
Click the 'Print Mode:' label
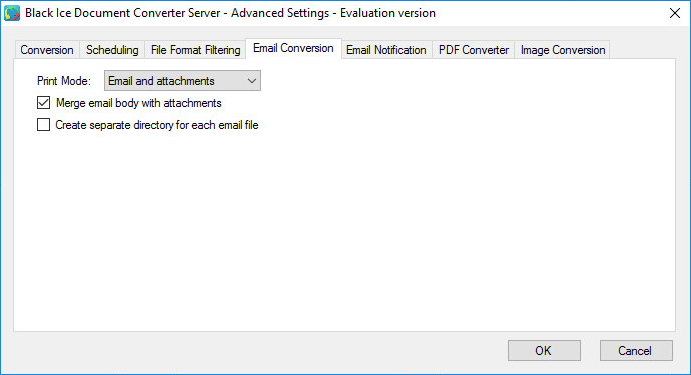(x=64, y=81)
